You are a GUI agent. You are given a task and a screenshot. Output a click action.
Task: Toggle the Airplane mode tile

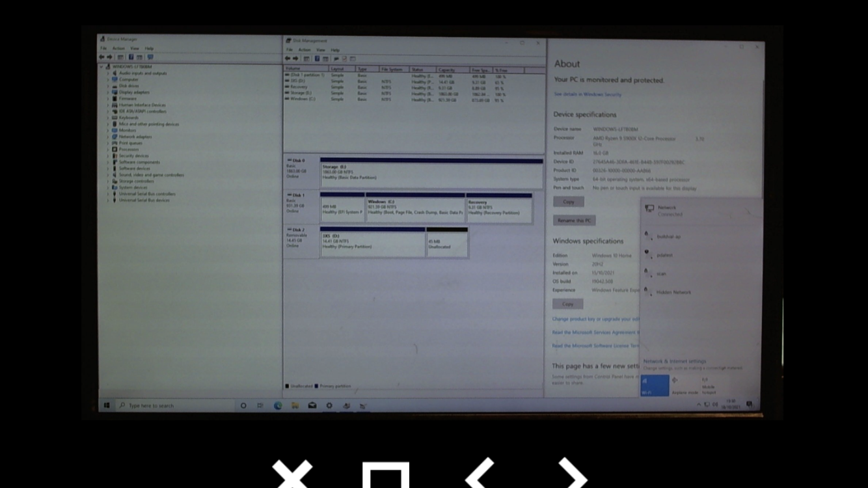point(685,385)
